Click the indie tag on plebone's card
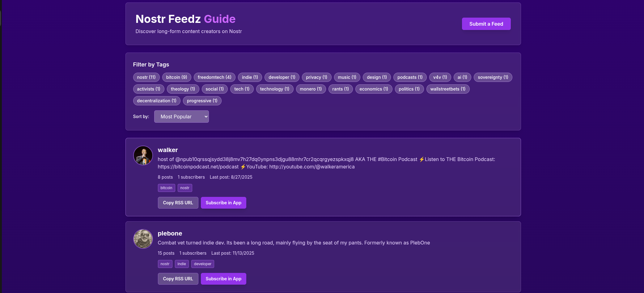The height and width of the screenshot is (293, 644). point(182,264)
